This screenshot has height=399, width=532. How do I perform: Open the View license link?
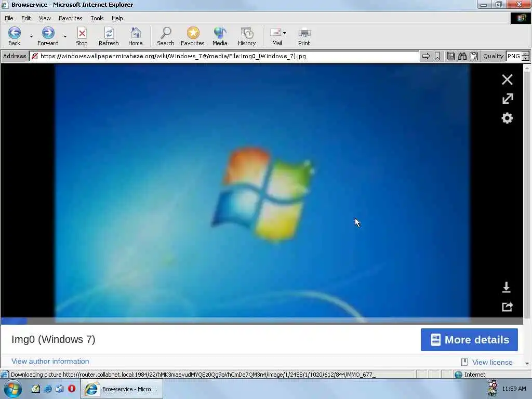click(x=493, y=362)
